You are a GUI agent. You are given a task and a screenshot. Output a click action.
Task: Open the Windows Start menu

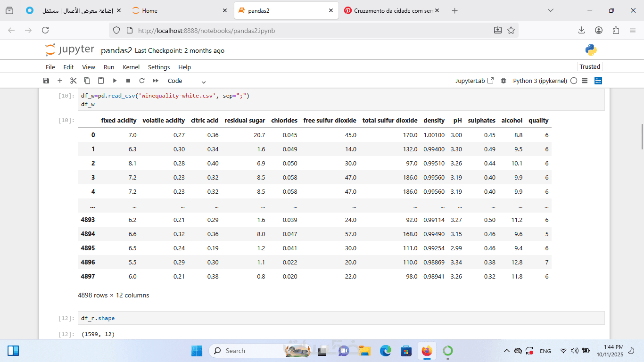point(197,351)
